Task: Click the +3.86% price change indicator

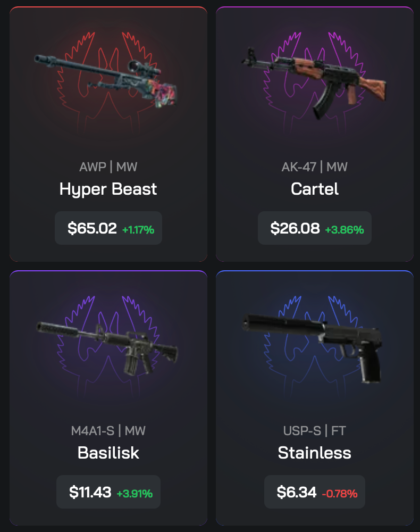Action: [x=345, y=230]
